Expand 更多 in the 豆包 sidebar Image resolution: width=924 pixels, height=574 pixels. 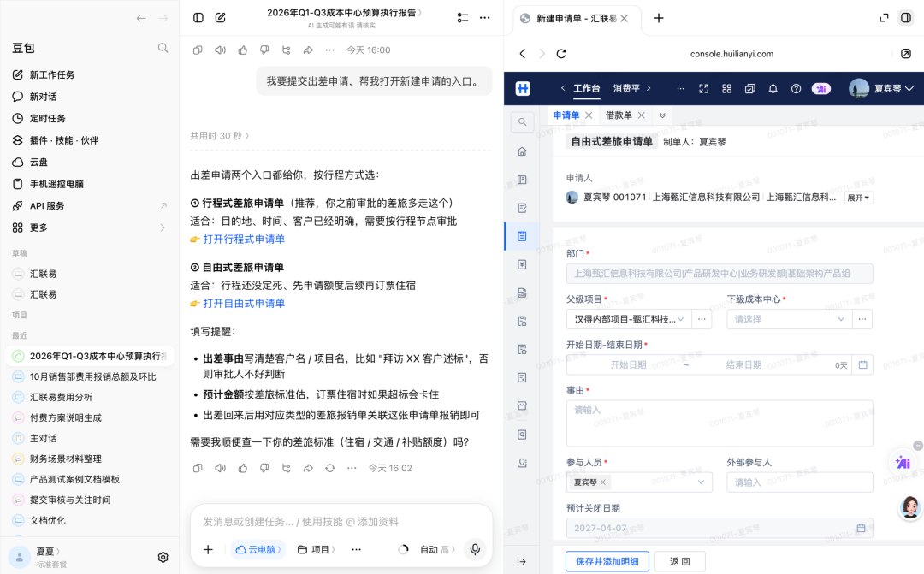(90, 228)
